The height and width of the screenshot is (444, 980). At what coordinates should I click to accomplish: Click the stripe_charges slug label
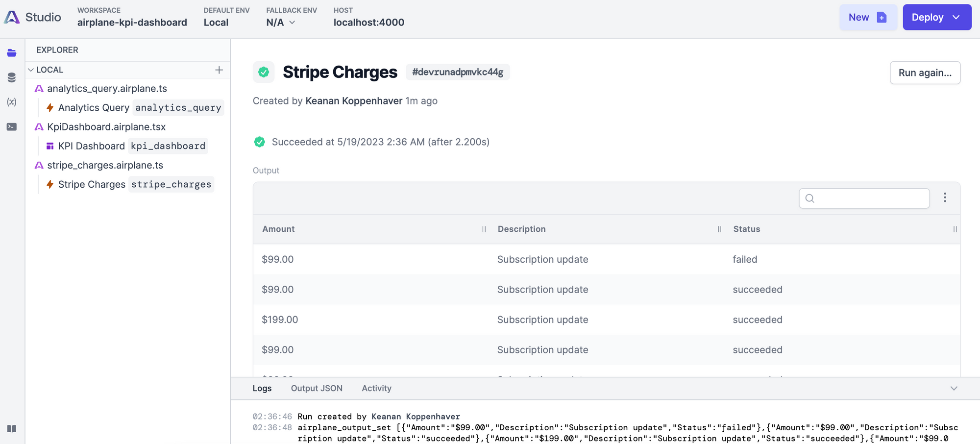171,185
